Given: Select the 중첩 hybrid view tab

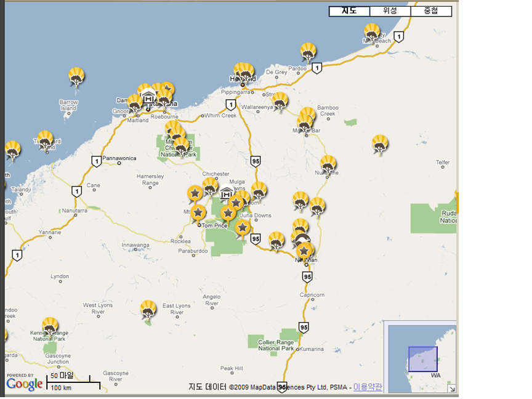Looking at the screenshot, I should tap(431, 11).
